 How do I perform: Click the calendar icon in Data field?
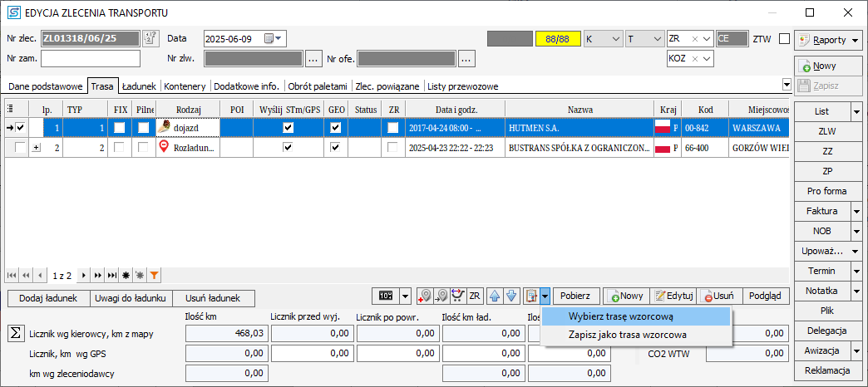269,38
